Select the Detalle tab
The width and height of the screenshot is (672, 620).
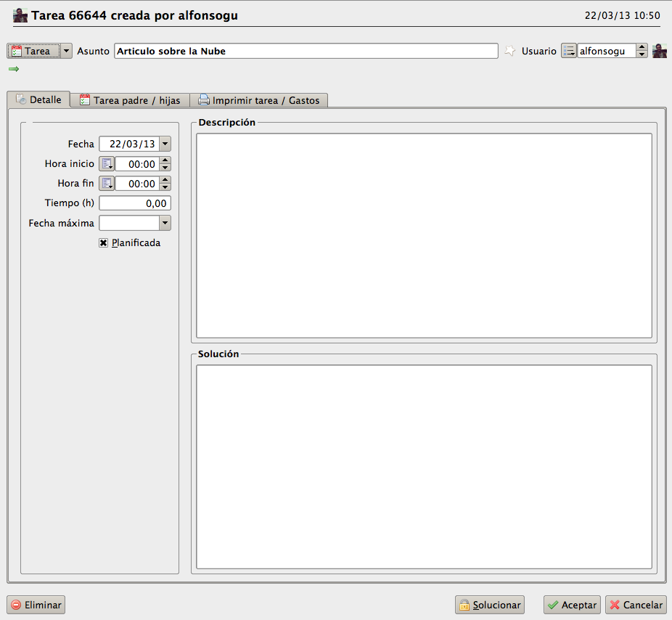pos(38,99)
